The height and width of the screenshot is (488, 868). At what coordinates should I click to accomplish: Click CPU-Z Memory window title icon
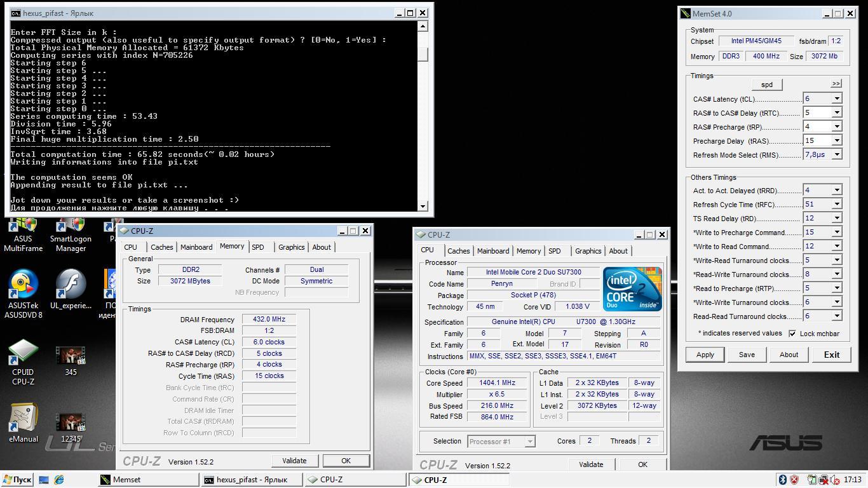click(124, 231)
